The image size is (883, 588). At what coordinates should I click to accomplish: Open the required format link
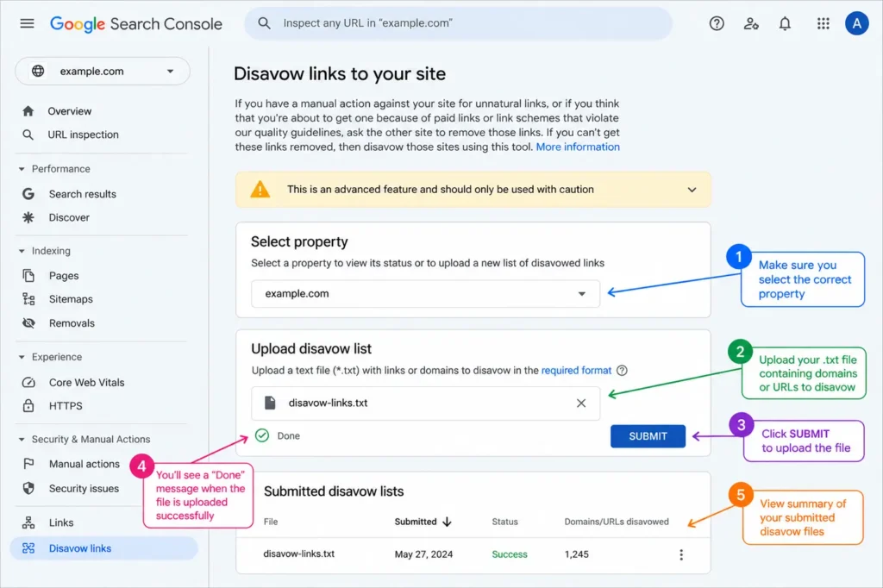point(576,371)
